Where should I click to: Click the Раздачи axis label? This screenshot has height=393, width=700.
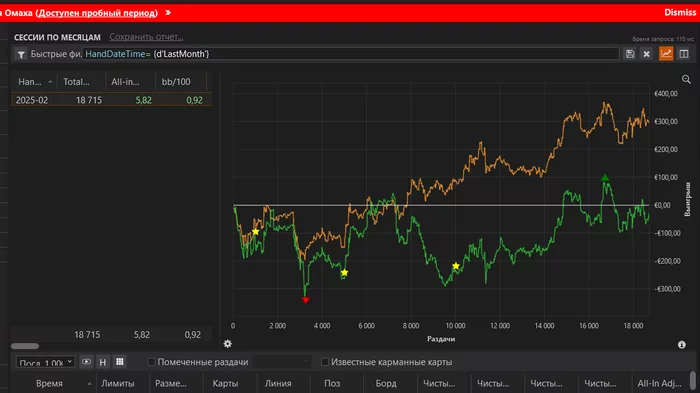click(x=441, y=339)
